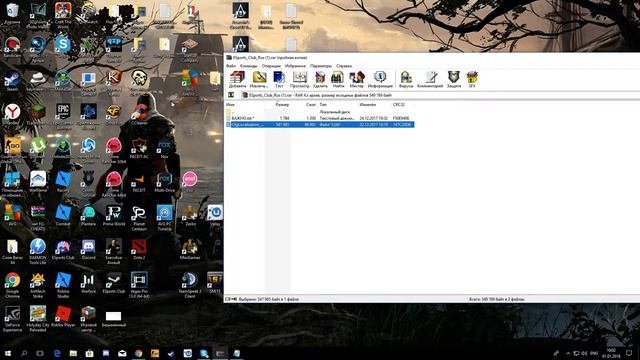Image resolution: width=640 pixels, height=360 pixels.
Task: Open Bandicam desktop shortcut
Action: [x=12, y=47]
